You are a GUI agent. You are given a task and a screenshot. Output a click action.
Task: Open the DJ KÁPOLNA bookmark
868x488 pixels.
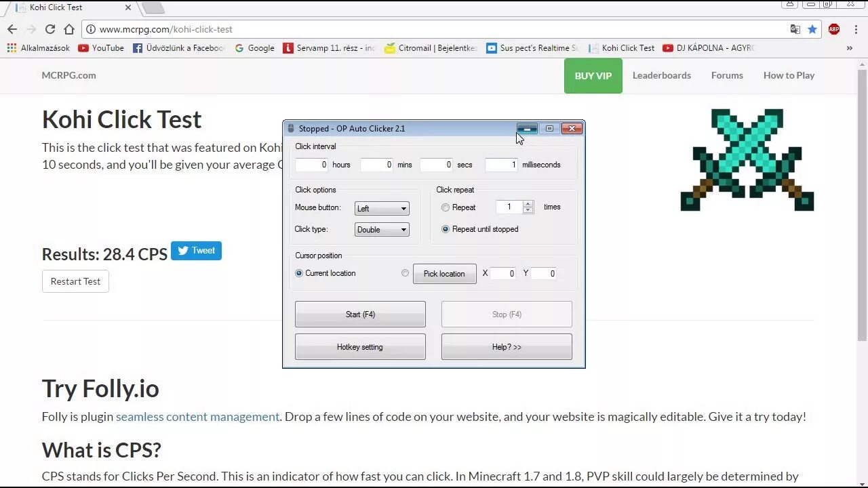pyautogui.click(x=709, y=48)
